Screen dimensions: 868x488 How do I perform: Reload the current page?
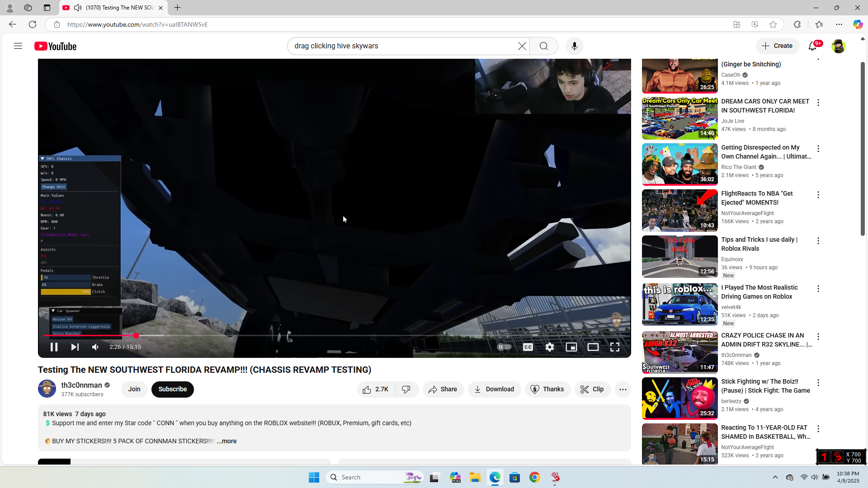click(33, 24)
